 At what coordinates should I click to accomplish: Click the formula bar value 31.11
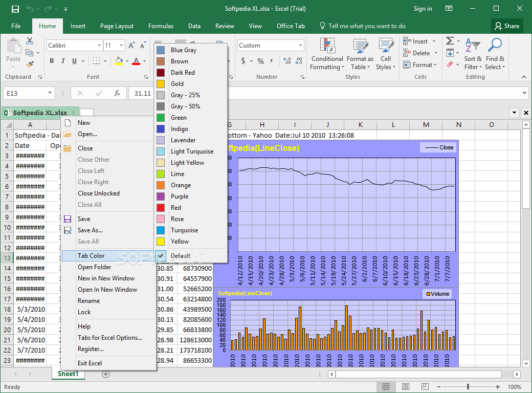click(x=143, y=93)
